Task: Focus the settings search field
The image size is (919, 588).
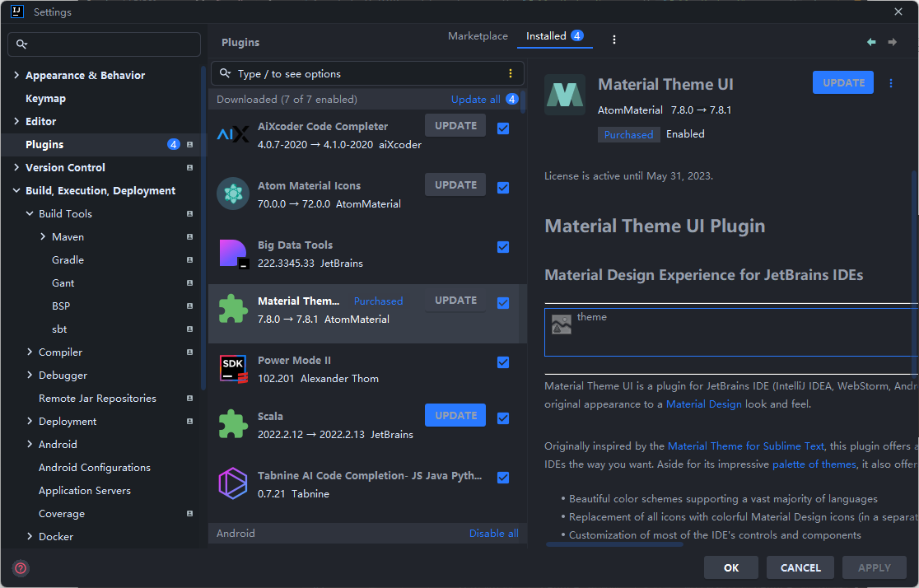Action: [x=104, y=44]
